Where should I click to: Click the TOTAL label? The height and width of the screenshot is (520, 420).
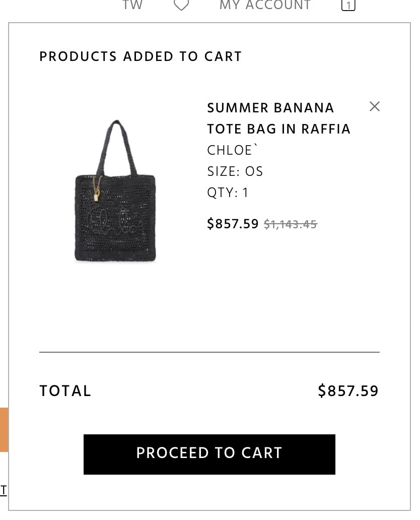pos(65,391)
